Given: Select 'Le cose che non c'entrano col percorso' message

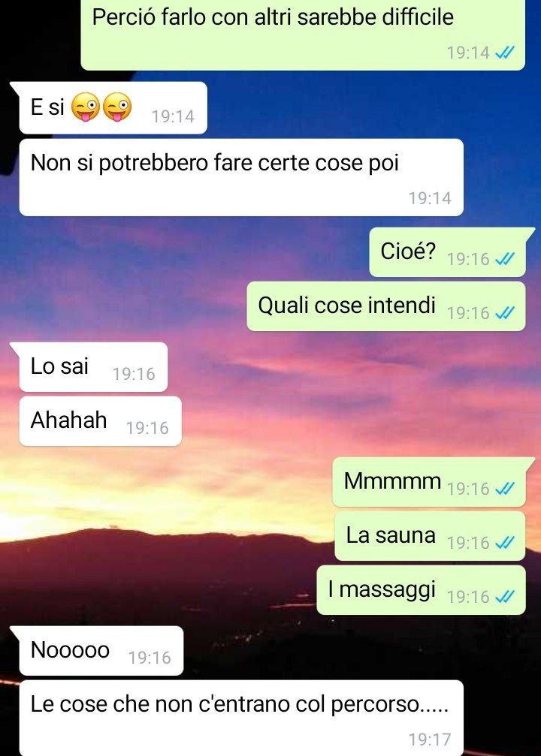Looking at the screenshot, I should click(x=241, y=718).
